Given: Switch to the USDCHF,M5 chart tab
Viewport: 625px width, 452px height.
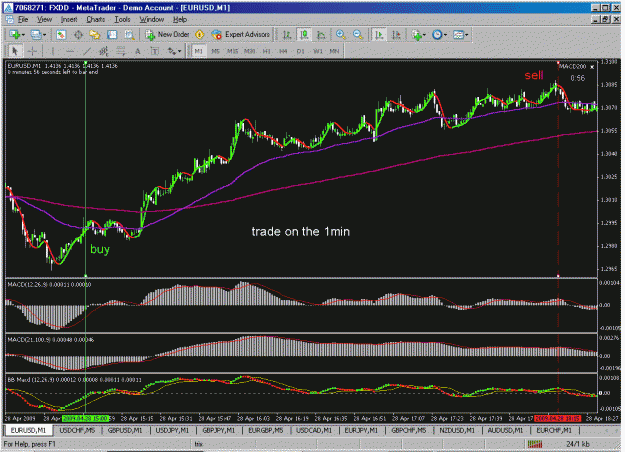Looking at the screenshot, I should click(77, 430).
